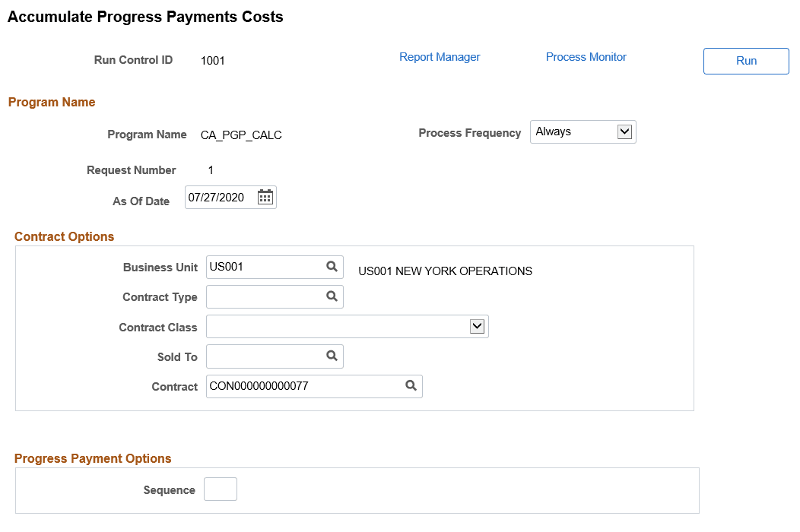800x532 pixels.
Task: Click the Progress Payment Options heading
Action: click(93, 458)
